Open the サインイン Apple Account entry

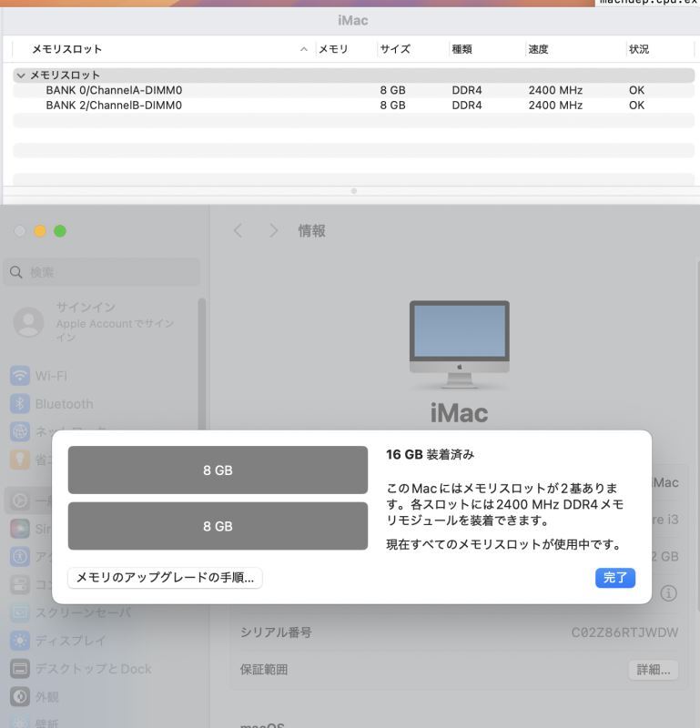coord(100,322)
